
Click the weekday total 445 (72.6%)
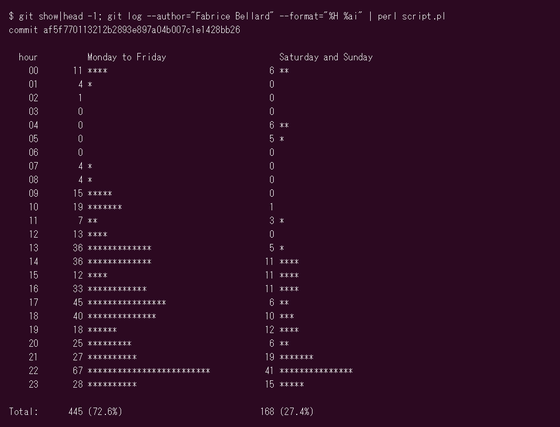[x=95, y=411]
